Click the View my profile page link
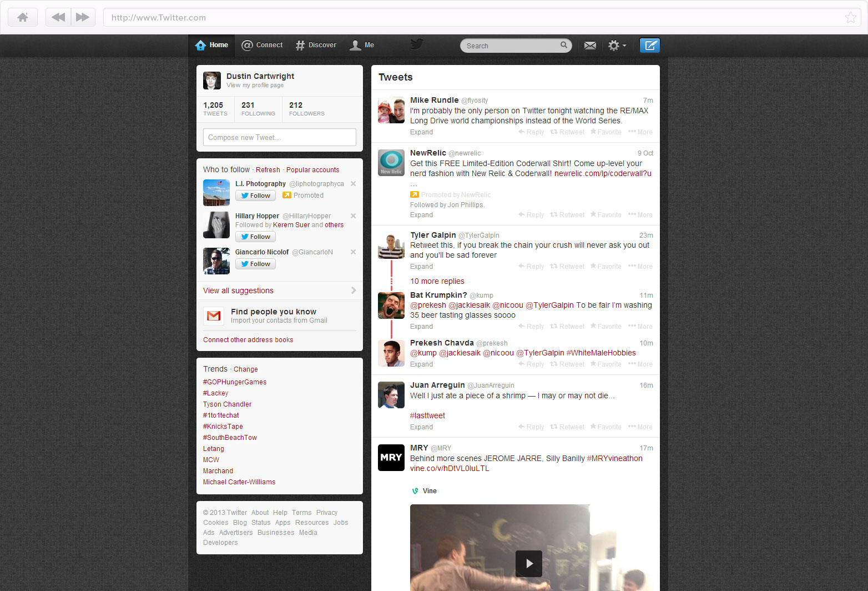The width and height of the screenshot is (868, 591). [x=255, y=85]
